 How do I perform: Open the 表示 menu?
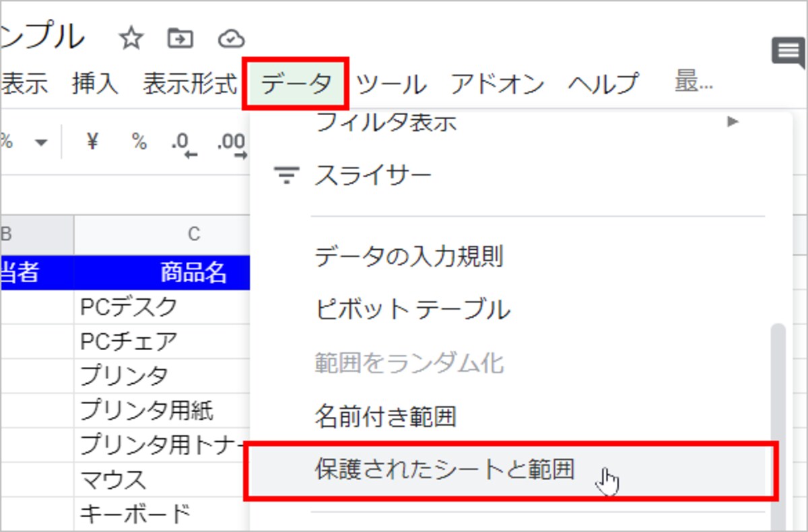(x=24, y=84)
